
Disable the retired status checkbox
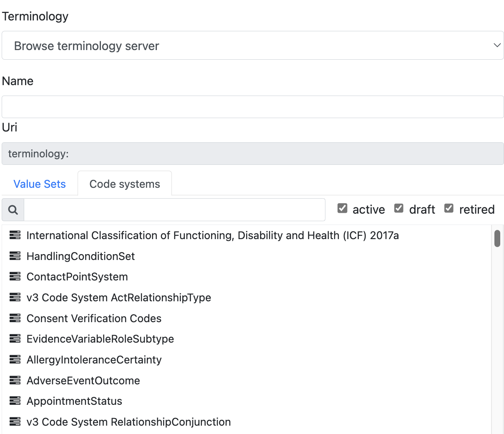(449, 208)
